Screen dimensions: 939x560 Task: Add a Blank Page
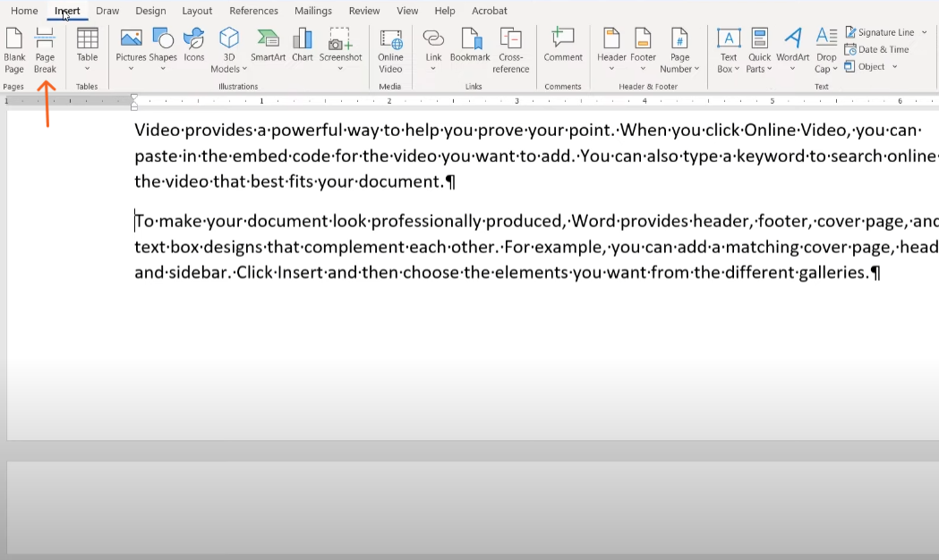click(x=14, y=51)
